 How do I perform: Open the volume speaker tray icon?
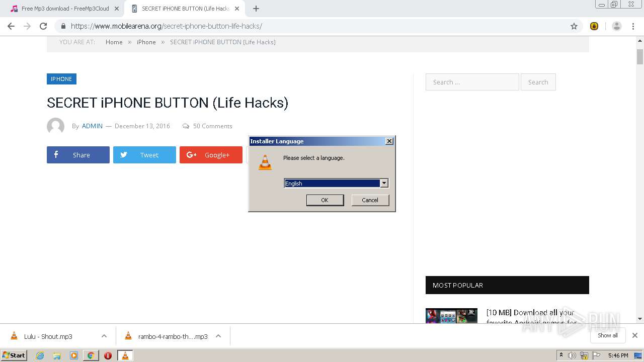(572, 355)
